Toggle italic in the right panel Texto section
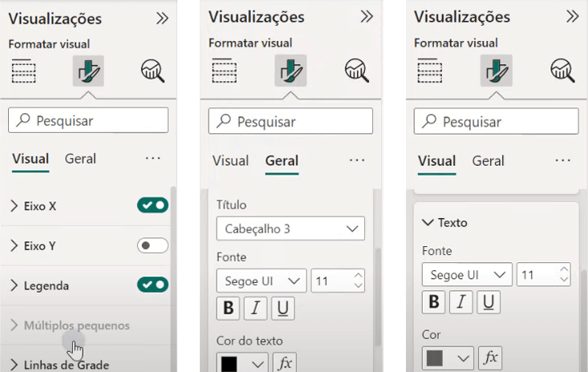 [x=461, y=301]
